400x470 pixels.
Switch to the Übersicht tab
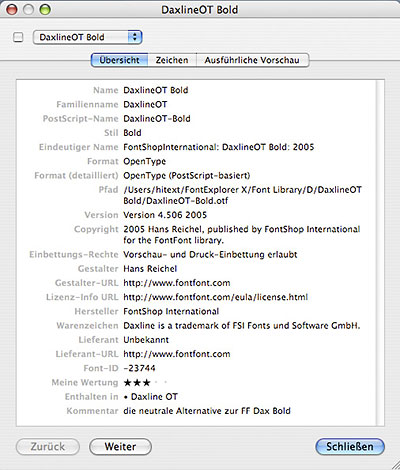(x=119, y=60)
